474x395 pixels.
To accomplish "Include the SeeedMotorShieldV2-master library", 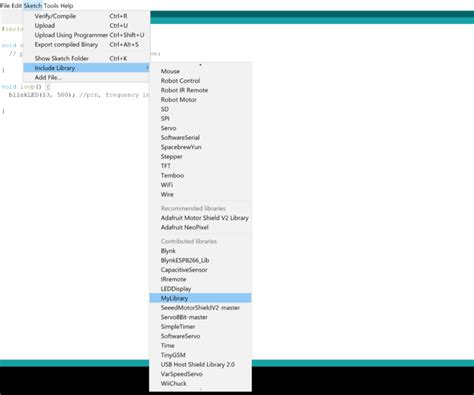I will [200, 308].
